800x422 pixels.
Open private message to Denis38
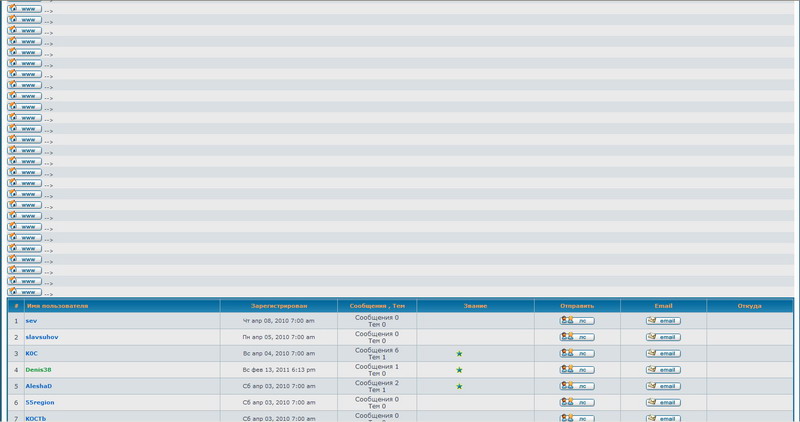click(577, 370)
